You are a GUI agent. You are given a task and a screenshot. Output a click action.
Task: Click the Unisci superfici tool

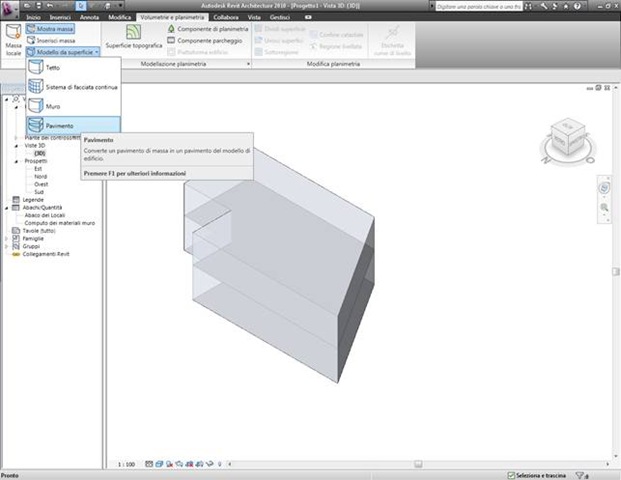tap(279, 40)
